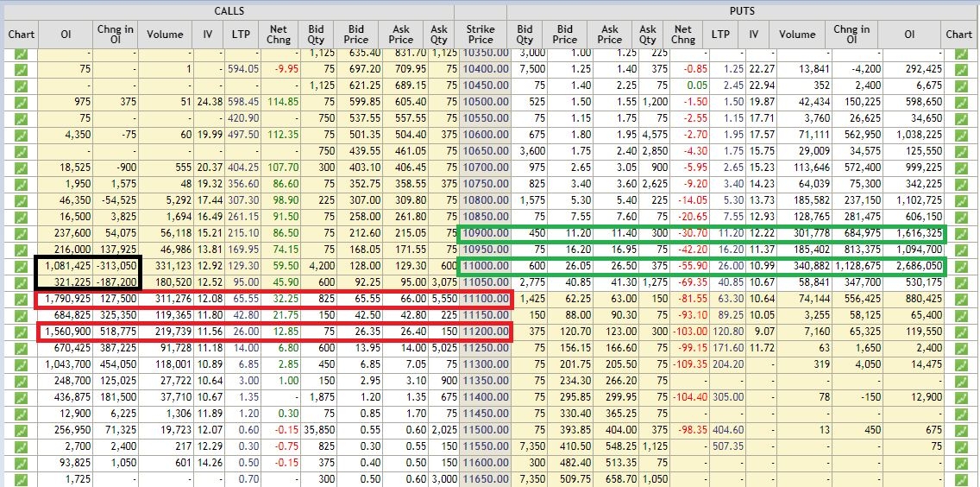Select puts OI value 2,686,050
The height and width of the screenshot is (487, 980).
pos(920,266)
